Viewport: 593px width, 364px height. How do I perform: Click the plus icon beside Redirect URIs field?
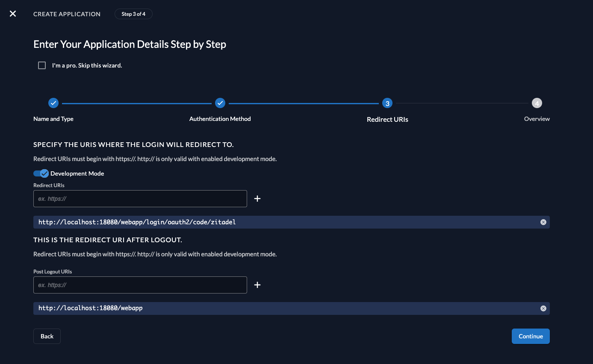click(x=257, y=198)
